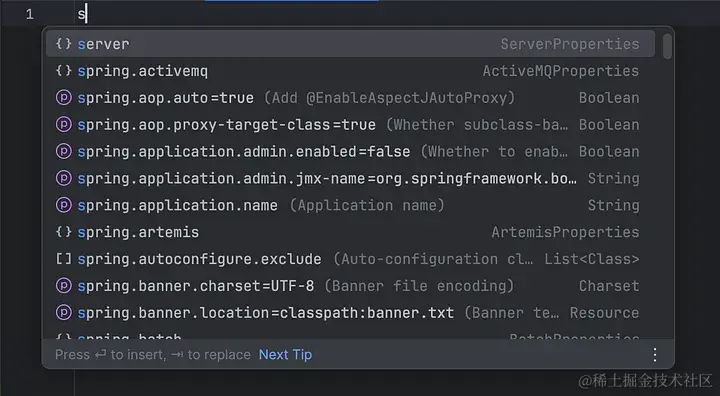Click the braces icon beside server
The height and width of the screenshot is (396, 720).
[63, 44]
